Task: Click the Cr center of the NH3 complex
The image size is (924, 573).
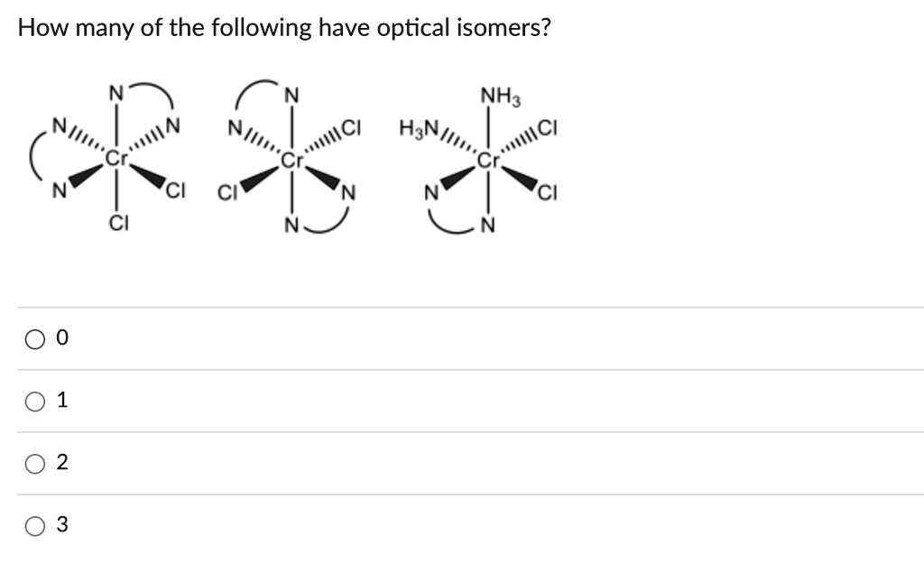Action: (x=488, y=160)
